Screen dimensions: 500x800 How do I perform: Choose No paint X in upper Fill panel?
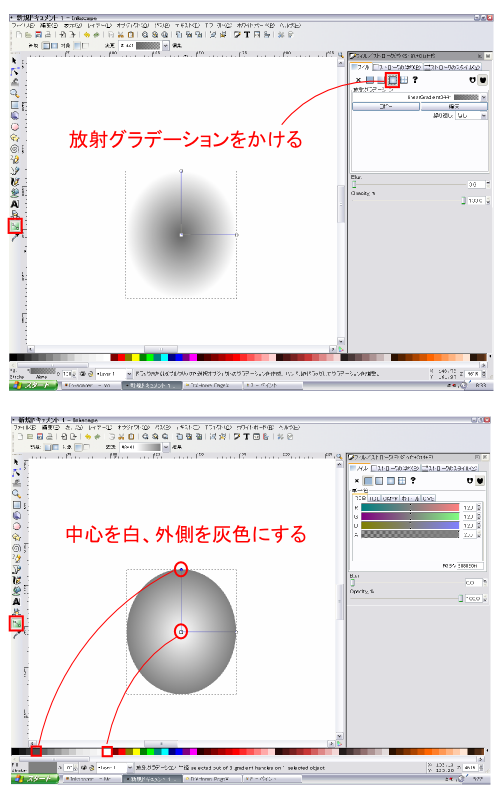pos(358,80)
